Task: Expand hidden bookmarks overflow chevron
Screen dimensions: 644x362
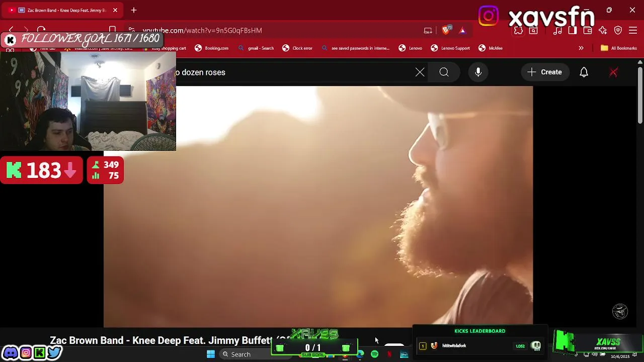Action: coord(581,48)
